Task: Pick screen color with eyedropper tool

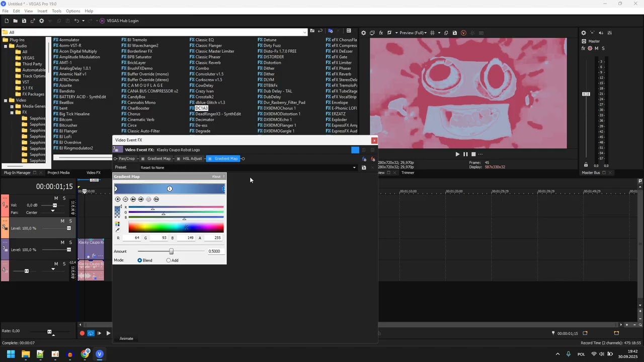Action: click(x=118, y=230)
